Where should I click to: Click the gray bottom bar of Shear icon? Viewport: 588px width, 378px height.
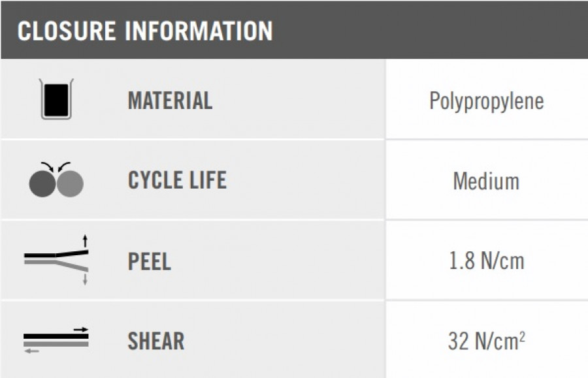click(x=56, y=343)
